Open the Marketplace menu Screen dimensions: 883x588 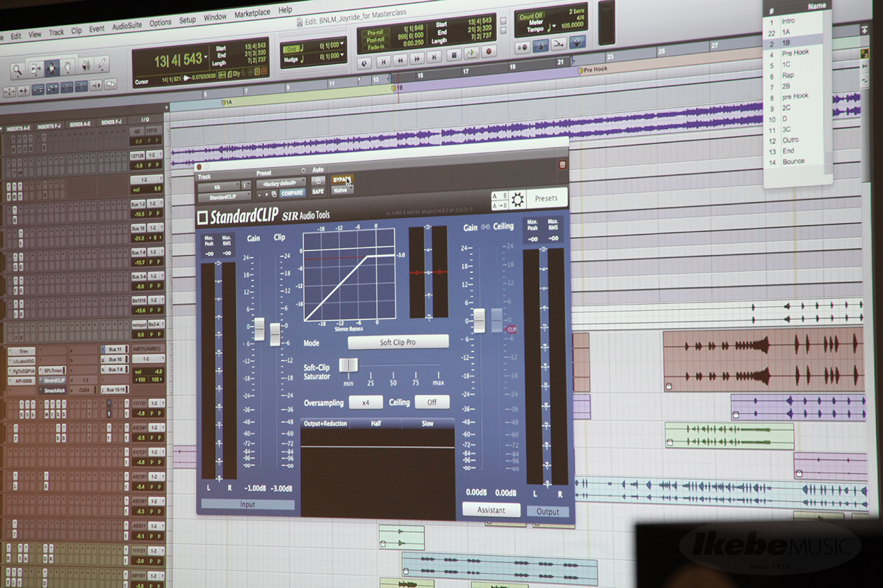coord(252,13)
